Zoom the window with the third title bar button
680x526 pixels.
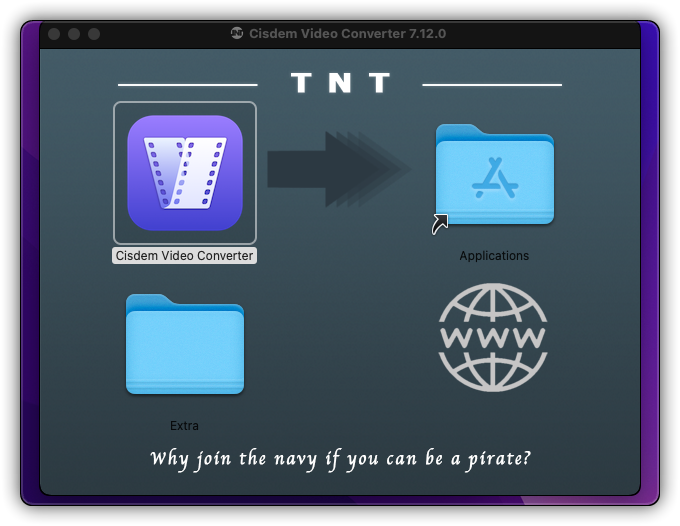click(x=94, y=34)
